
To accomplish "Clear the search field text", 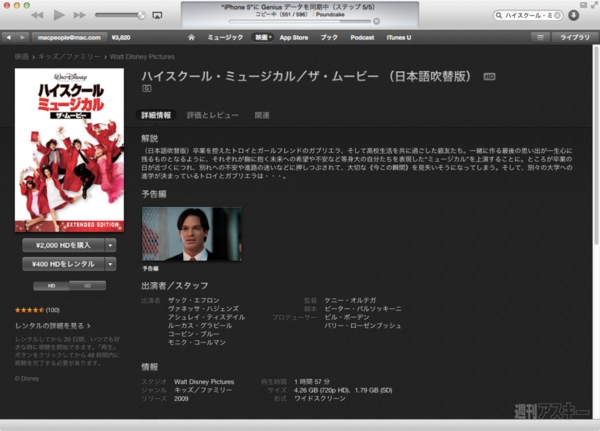I will pyautogui.click(x=558, y=15).
